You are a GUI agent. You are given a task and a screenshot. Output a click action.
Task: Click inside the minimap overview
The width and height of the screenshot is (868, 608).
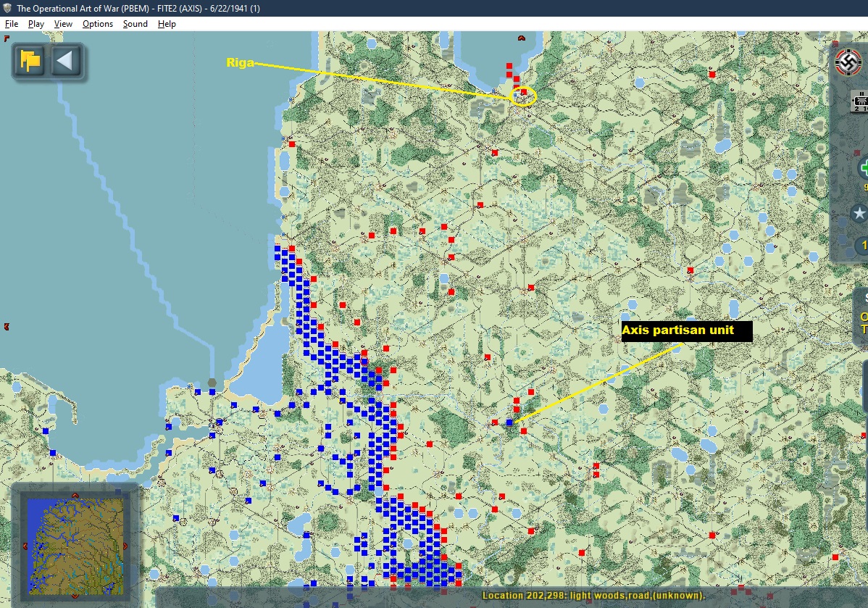pos(75,545)
